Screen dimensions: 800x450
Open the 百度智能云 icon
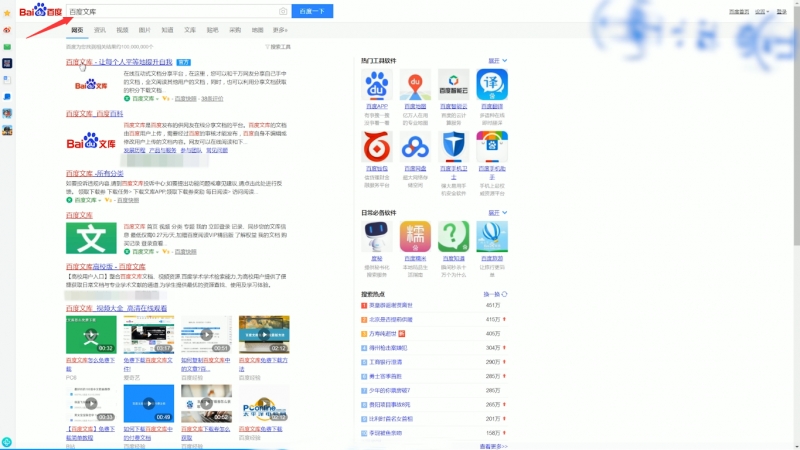[x=454, y=85]
